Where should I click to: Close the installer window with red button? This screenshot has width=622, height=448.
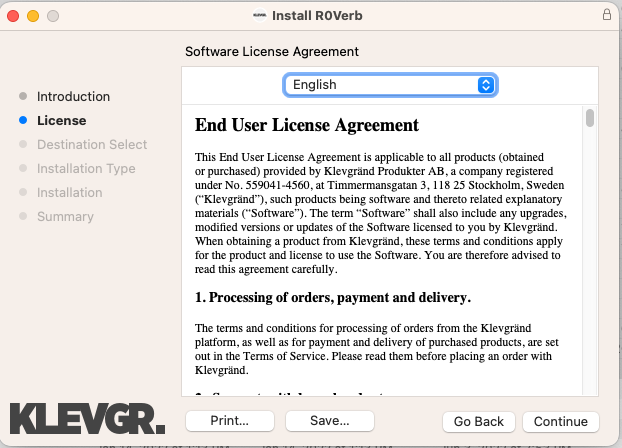coord(13,16)
